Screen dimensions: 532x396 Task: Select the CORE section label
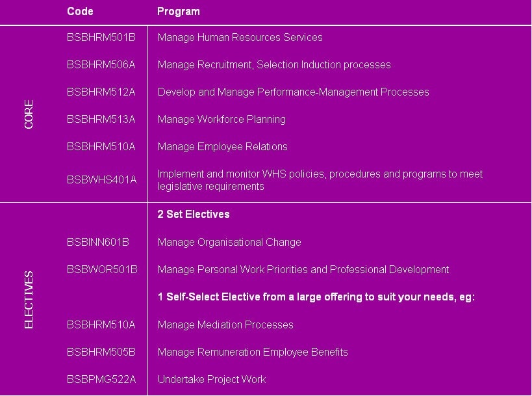[29, 114]
